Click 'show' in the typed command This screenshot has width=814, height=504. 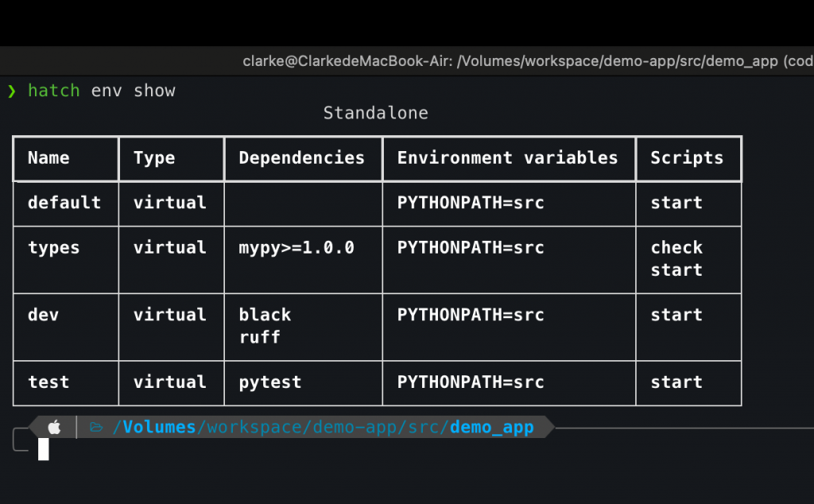[155, 91]
